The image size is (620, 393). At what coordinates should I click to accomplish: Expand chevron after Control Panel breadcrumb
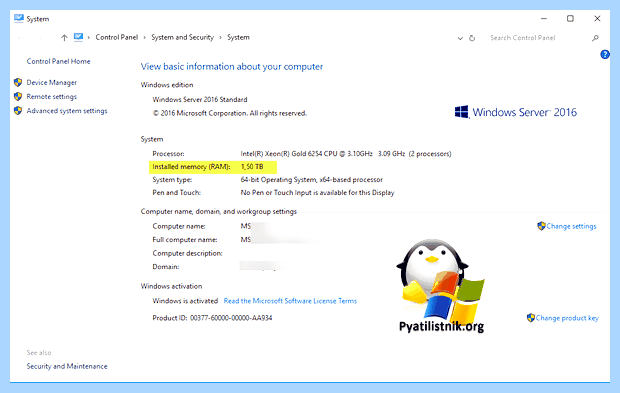pos(145,38)
